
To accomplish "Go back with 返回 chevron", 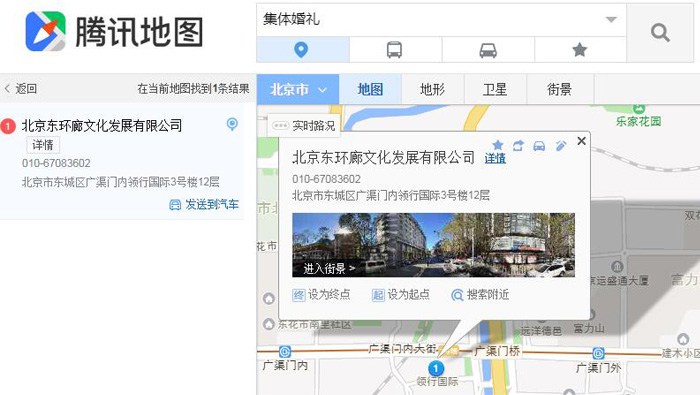I will (21, 88).
